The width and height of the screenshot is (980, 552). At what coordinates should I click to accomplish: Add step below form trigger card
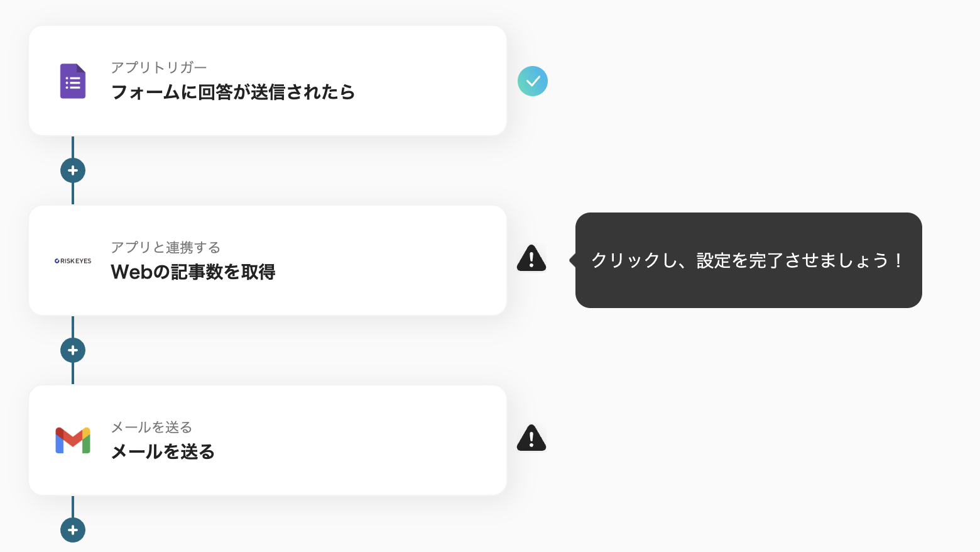click(73, 170)
